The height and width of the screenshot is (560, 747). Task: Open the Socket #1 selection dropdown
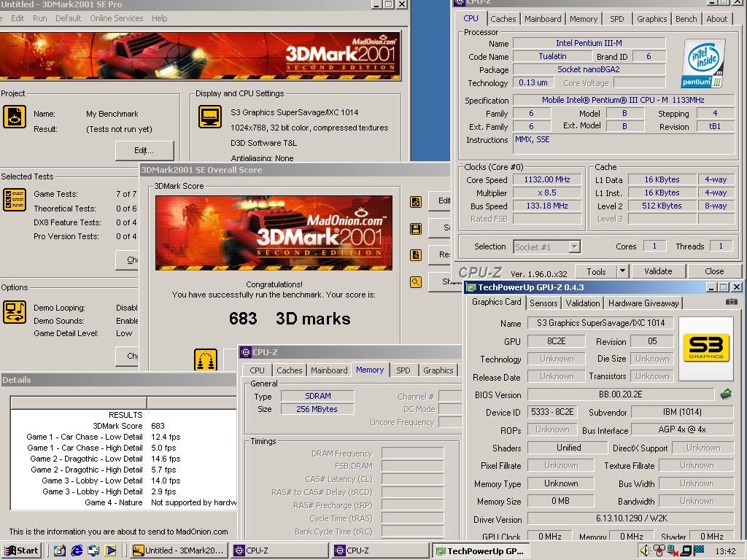coord(575,246)
